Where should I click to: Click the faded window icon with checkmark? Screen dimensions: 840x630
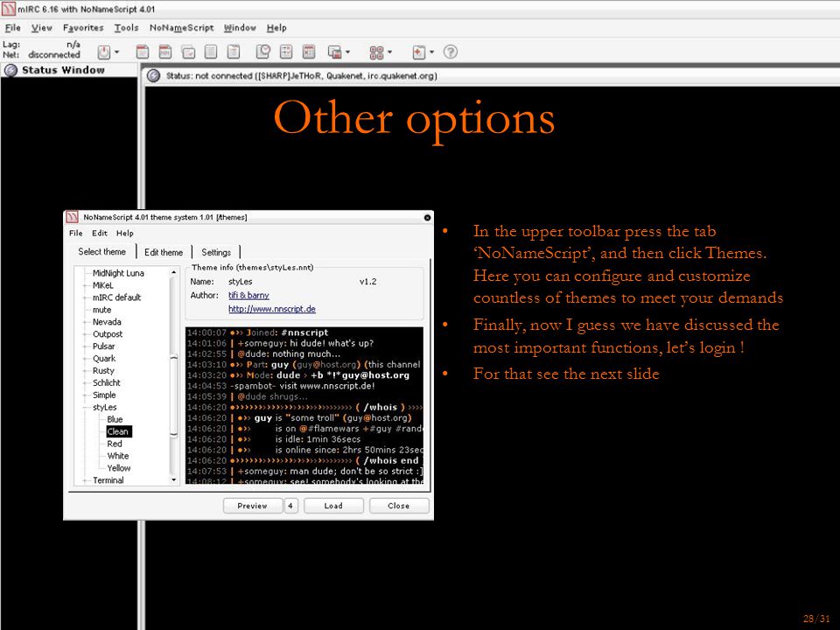(x=189, y=52)
